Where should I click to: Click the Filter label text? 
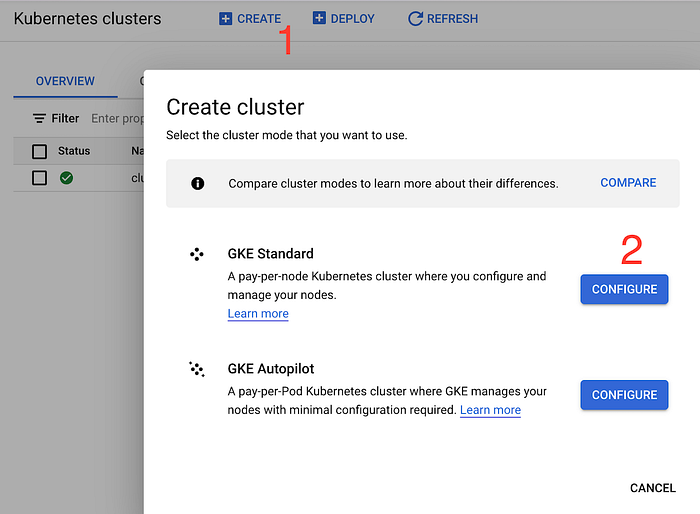click(65, 118)
